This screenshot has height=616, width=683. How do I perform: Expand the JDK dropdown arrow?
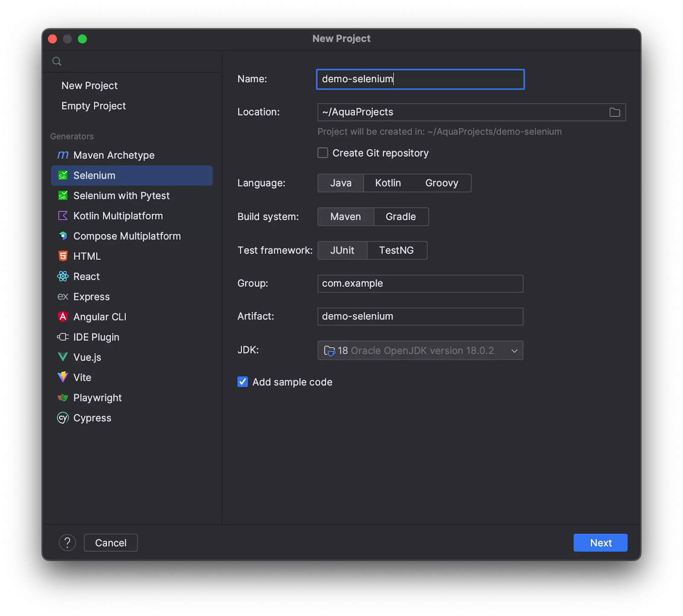[514, 351]
